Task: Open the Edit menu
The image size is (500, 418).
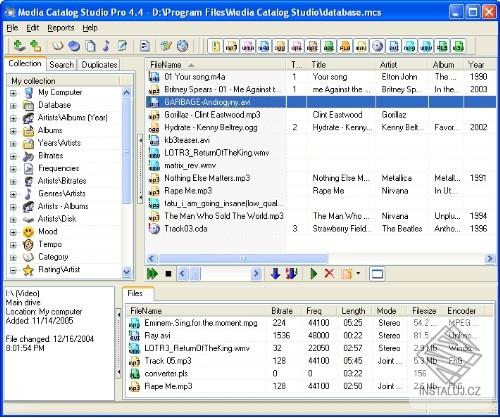Action: pyautogui.click(x=33, y=28)
